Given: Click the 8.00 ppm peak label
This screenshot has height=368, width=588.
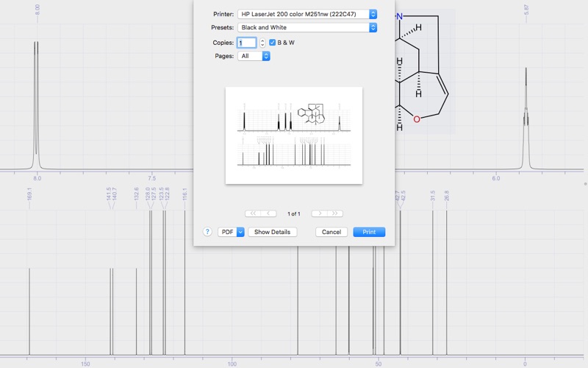Looking at the screenshot, I should tap(37, 10).
